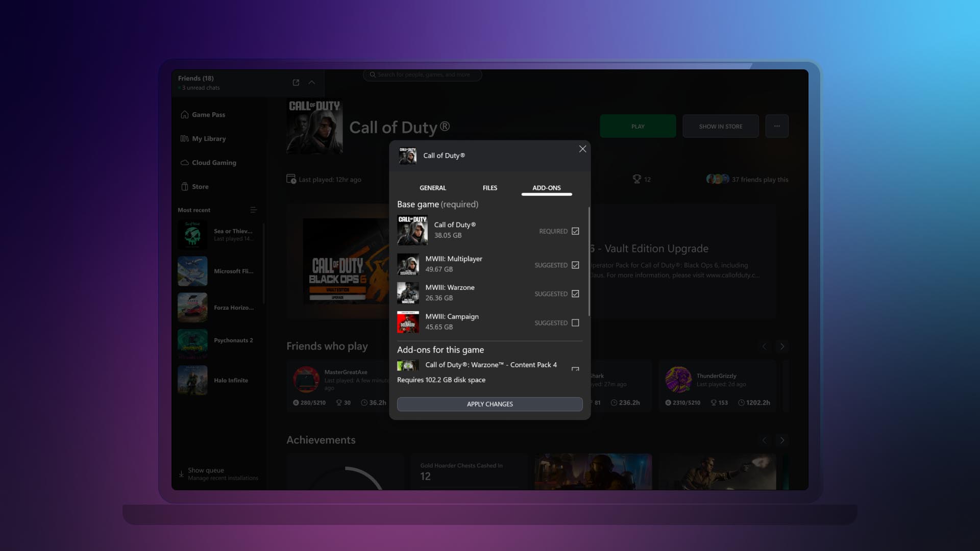Viewport: 980px width, 551px height.
Task: Search in the search input field
Action: pos(423,76)
